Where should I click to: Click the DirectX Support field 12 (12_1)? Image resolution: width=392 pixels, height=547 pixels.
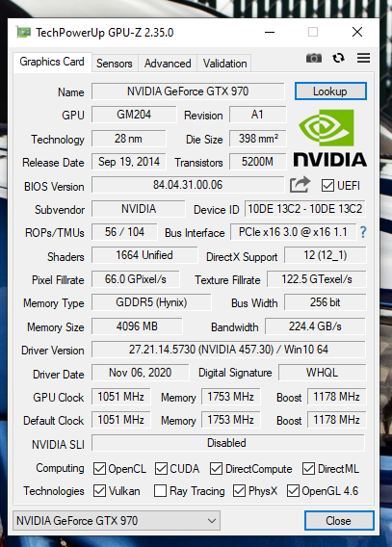tap(325, 255)
